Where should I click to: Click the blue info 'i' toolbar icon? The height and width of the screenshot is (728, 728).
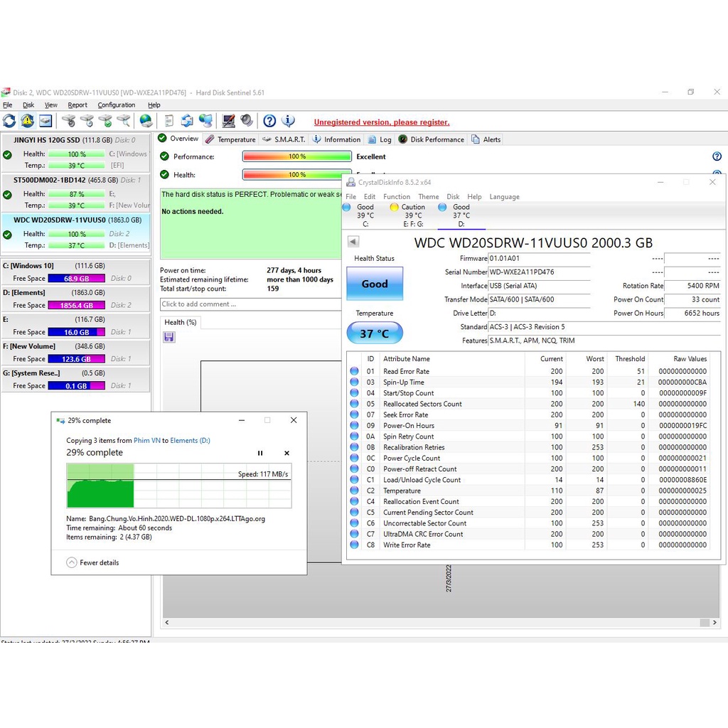288,121
